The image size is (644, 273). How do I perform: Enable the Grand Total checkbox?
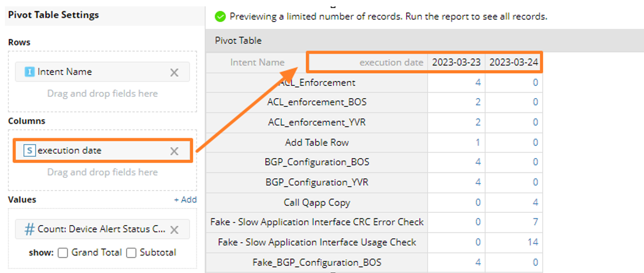point(62,252)
